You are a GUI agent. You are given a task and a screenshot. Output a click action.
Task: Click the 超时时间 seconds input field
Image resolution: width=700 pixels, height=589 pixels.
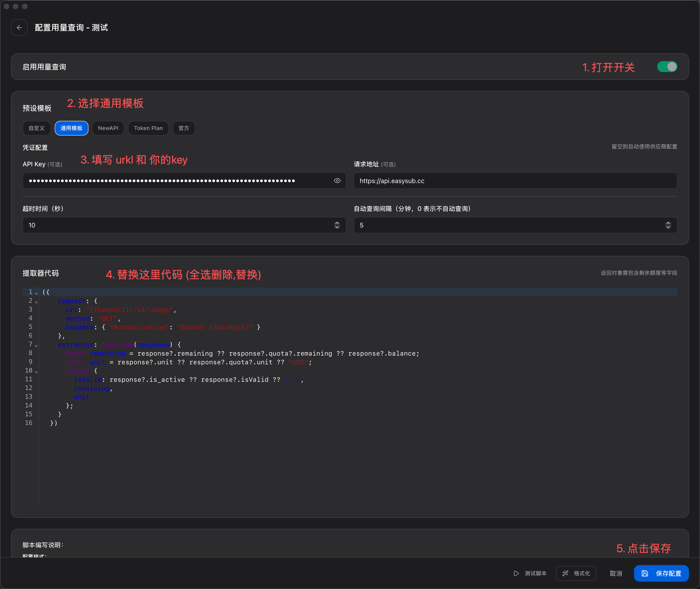(184, 225)
